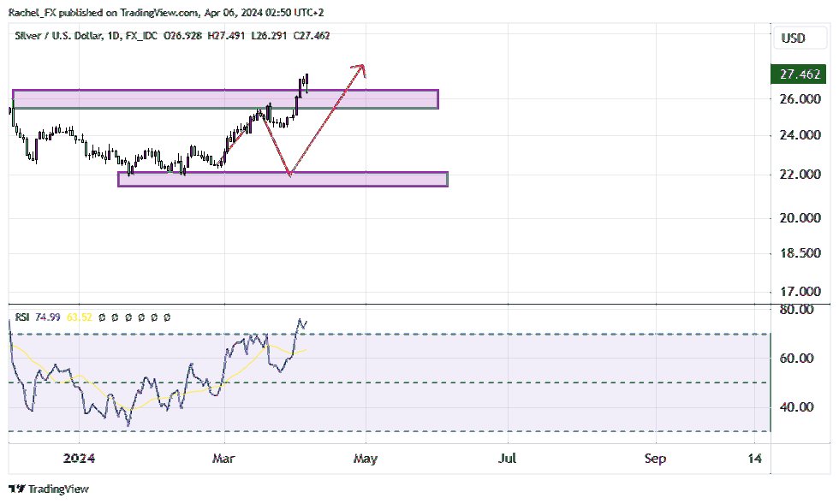Click the TradingView wordmark at the bottom left
Screen dimensions: 839x504
[58, 489]
